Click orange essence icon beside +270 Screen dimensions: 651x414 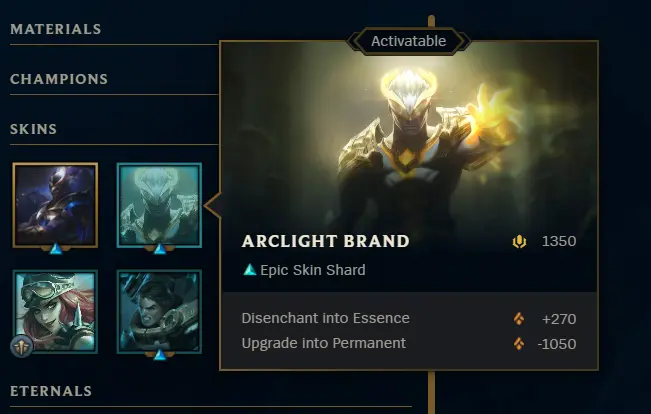[x=519, y=318]
